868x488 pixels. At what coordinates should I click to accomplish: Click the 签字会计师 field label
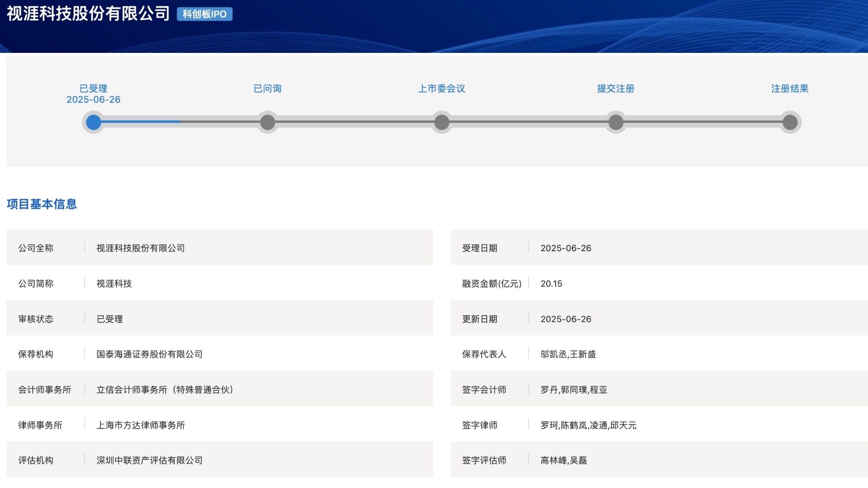pyautogui.click(x=484, y=389)
